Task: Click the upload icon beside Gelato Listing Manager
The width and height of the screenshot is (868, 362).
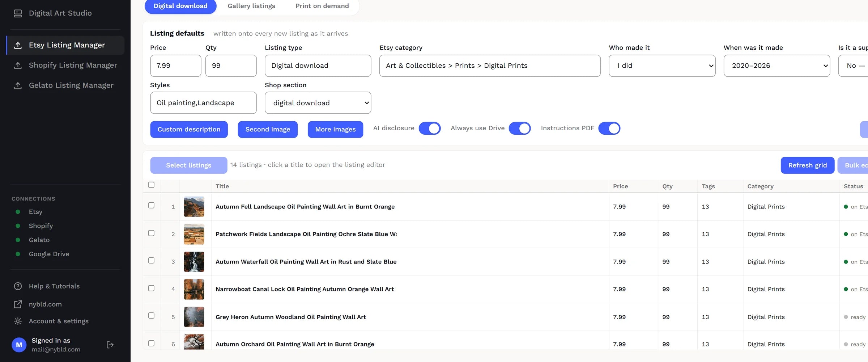Action: pyautogui.click(x=18, y=85)
